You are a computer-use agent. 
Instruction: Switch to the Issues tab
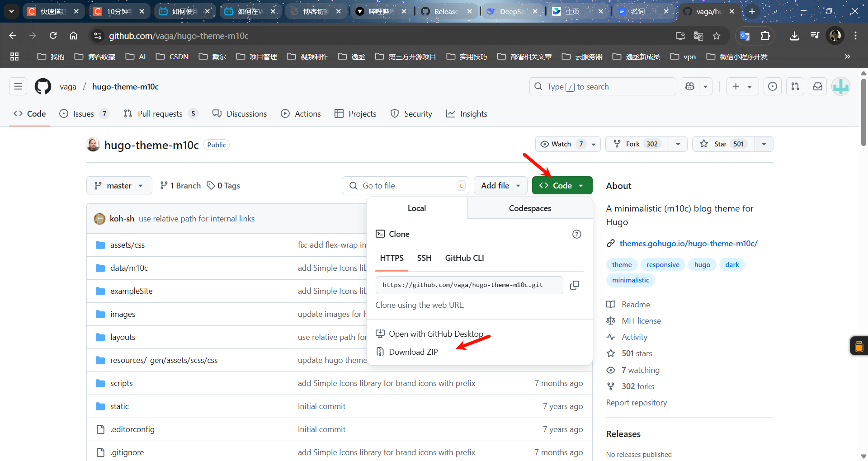[x=84, y=114]
